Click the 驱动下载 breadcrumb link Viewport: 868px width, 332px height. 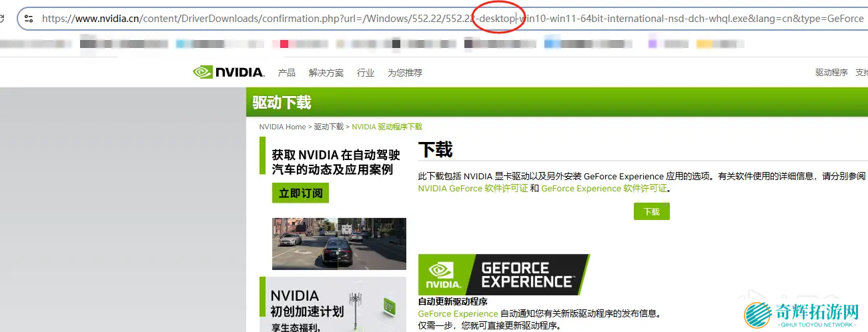pos(329,127)
